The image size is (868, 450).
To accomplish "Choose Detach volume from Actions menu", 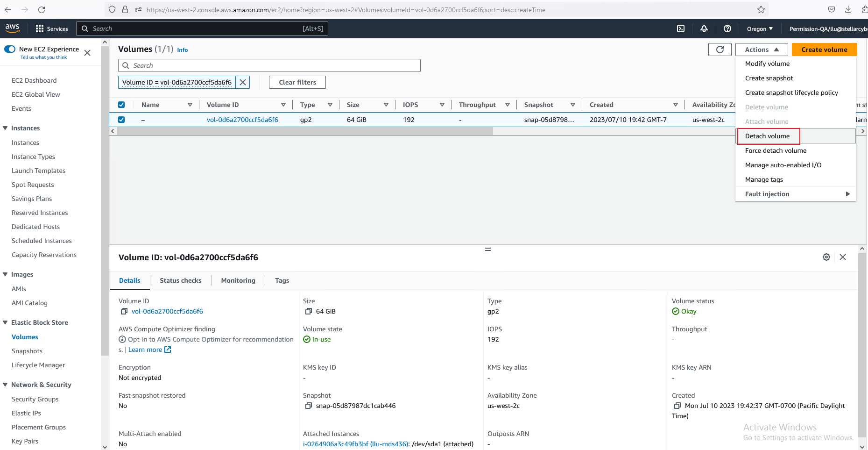I will [x=768, y=136].
